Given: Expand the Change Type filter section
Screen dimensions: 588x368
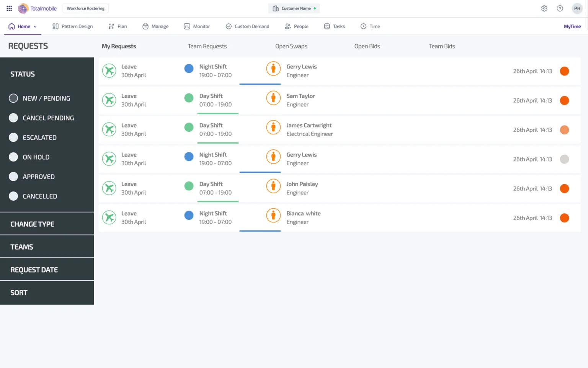Looking at the screenshot, I should [47, 224].
